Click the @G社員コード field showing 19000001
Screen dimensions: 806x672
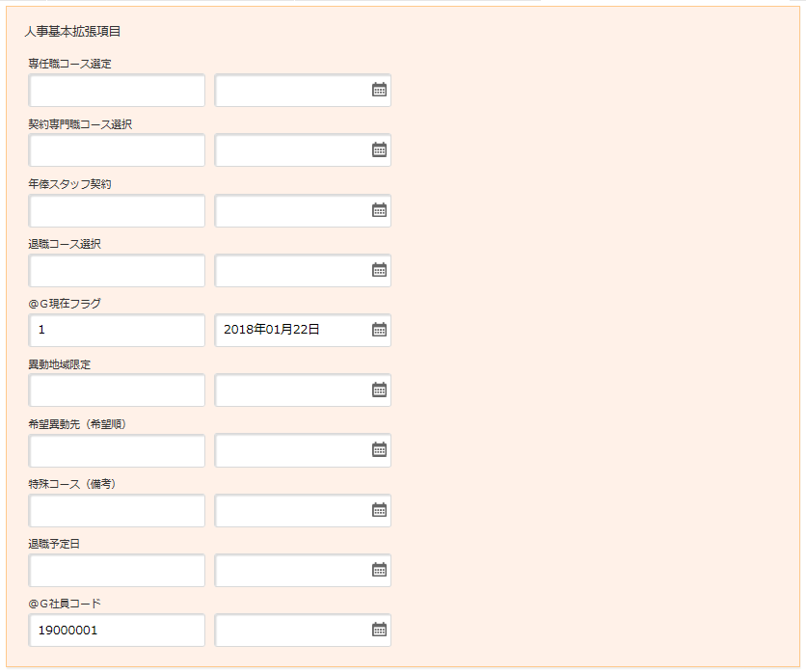[x=117, y=630]
